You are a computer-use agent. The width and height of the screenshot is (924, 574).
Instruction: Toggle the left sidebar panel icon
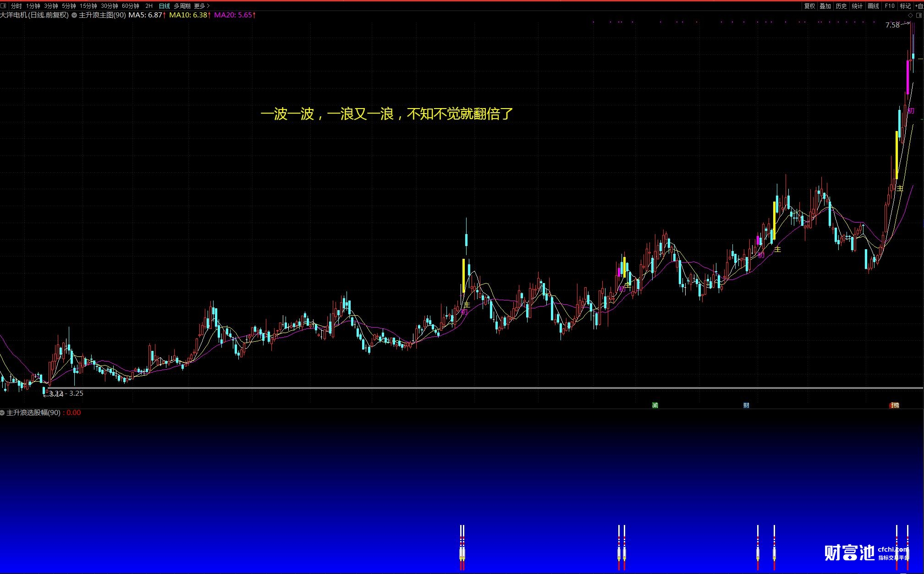(4, 6)
